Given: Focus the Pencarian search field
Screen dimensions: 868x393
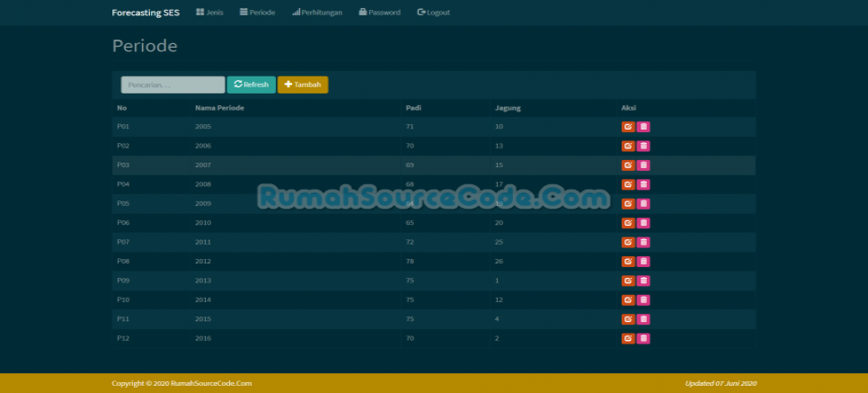Looking at the screenshot, I should click(x=173, y=85).
